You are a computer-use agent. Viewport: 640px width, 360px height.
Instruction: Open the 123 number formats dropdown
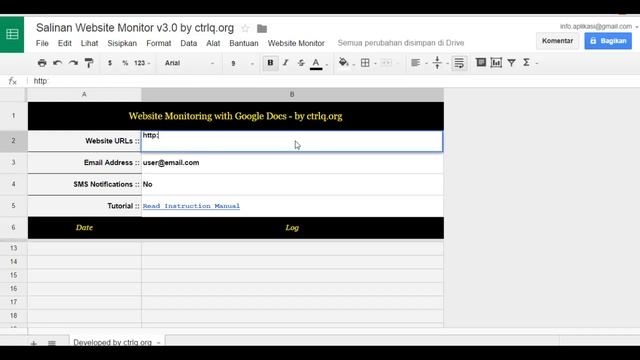[x=142, y=63]
